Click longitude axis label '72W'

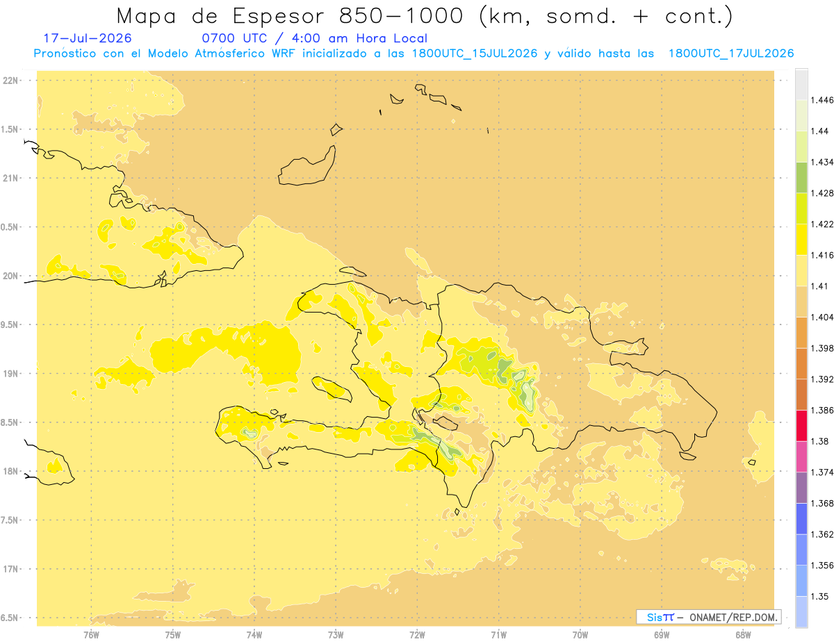pos(417,635)
